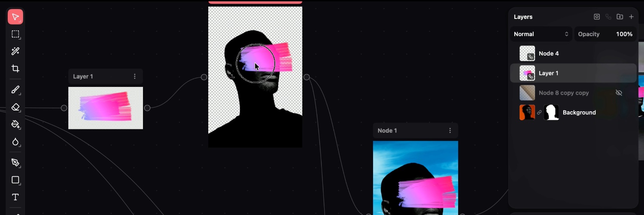The width and height of the screenshot is (644, 215).
Task: Open the Layer 1 node options menu
Action: coord(135,77)
